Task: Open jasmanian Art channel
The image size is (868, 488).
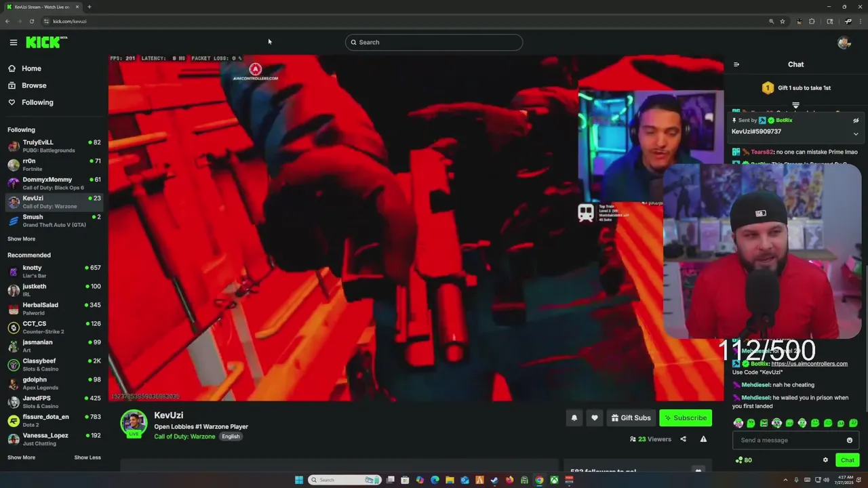Action: click(x=54, y=346)
